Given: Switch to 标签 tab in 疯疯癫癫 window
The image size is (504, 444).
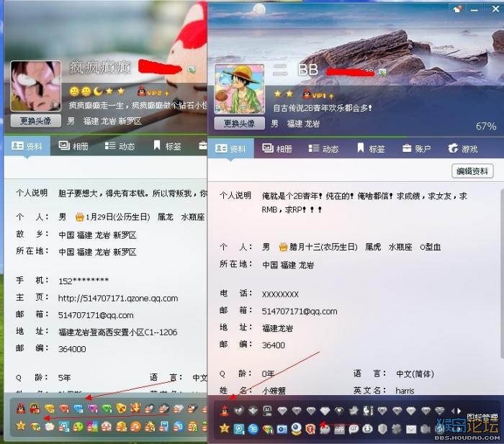Looking at the screenshot, I should pyautogui.click(x=167, y=146).
